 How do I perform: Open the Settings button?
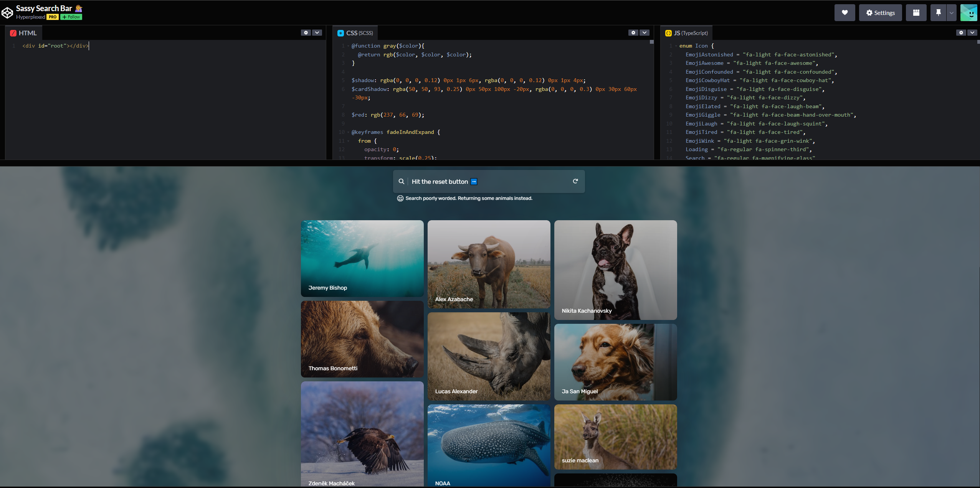tap(880, 13)
